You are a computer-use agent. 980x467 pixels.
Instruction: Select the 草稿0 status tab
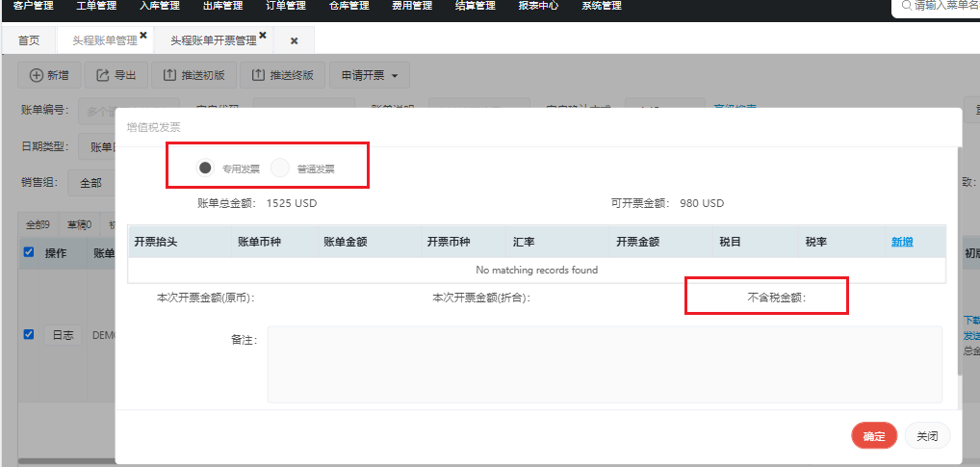pyautogui.click(x=79, y=224)
